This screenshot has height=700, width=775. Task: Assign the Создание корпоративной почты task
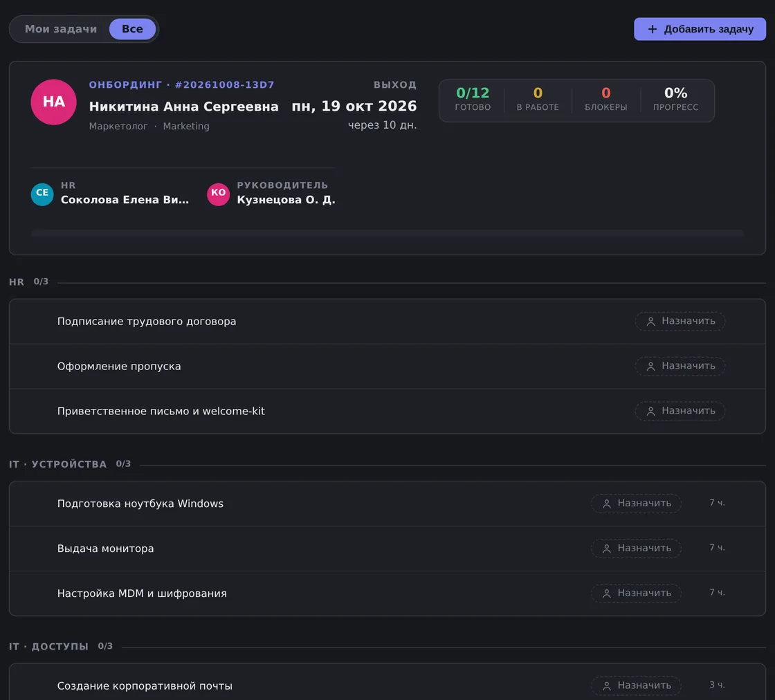pyautogui.click(x=636, y=685)
